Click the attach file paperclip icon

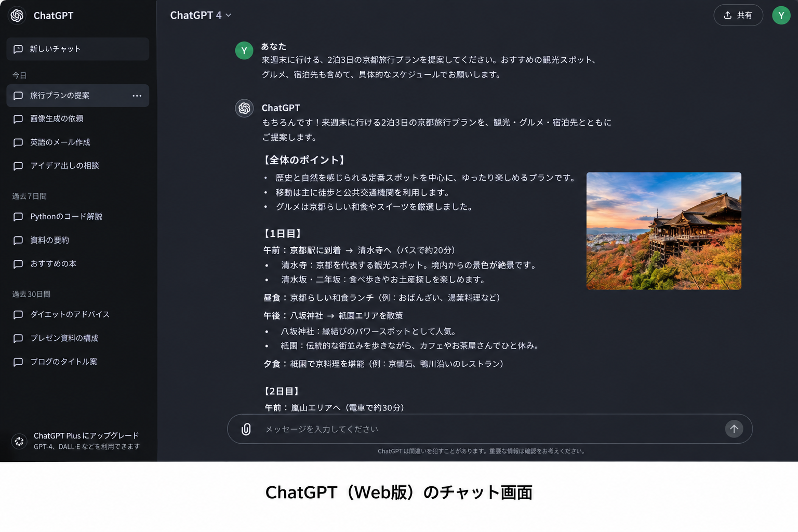pyautogui.click(x=246, y=429)
